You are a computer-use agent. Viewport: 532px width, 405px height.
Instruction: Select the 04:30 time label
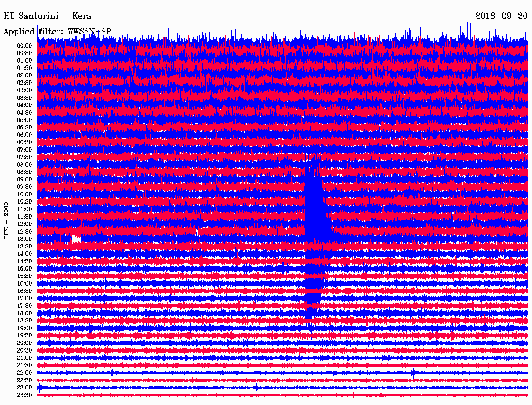pos(24,113)
